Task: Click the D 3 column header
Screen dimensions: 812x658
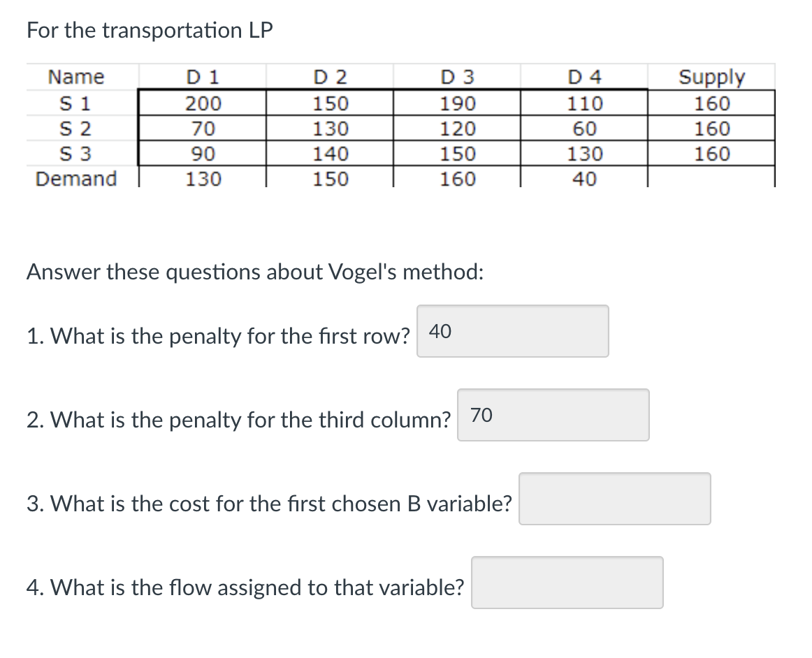Action: tap(458, 76)
